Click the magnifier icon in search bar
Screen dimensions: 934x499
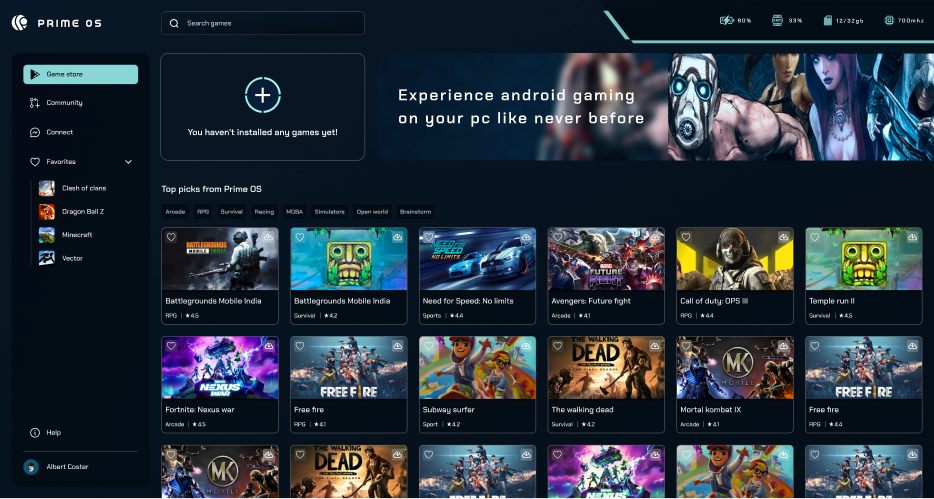tap(174, 23)
